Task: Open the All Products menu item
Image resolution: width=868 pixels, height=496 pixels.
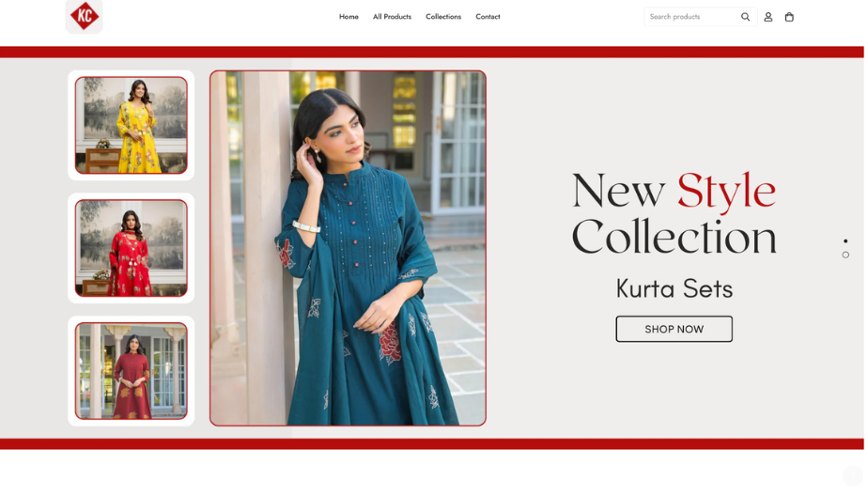Action: pyautogui.click(x=392, y=17)
